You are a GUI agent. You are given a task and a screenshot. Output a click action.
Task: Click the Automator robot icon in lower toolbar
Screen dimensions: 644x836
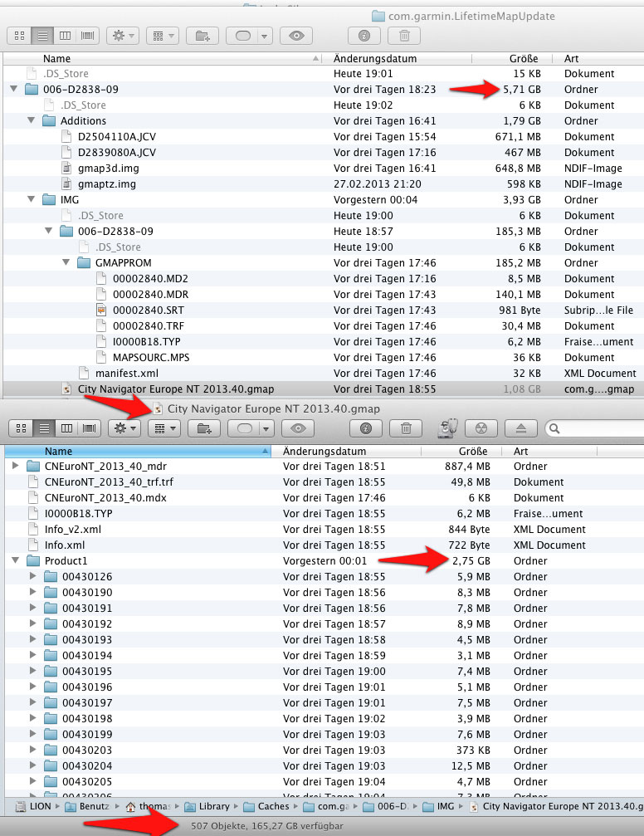(446, 428)
